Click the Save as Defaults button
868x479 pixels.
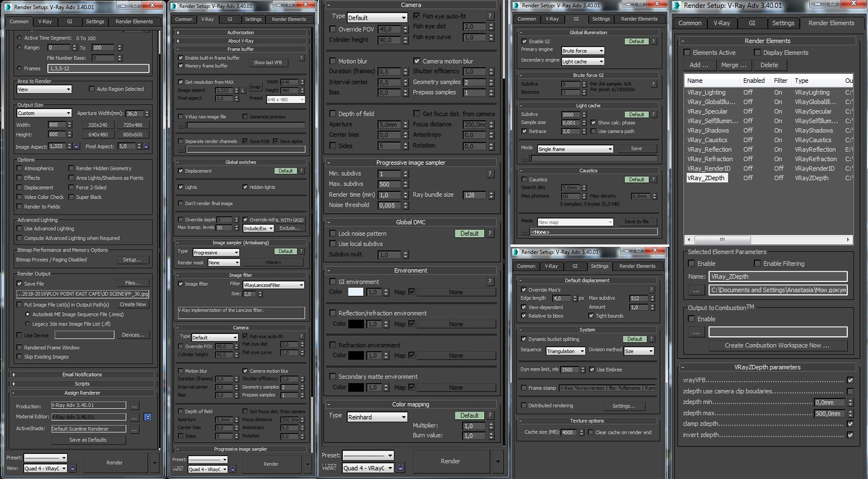click(88, 440)
